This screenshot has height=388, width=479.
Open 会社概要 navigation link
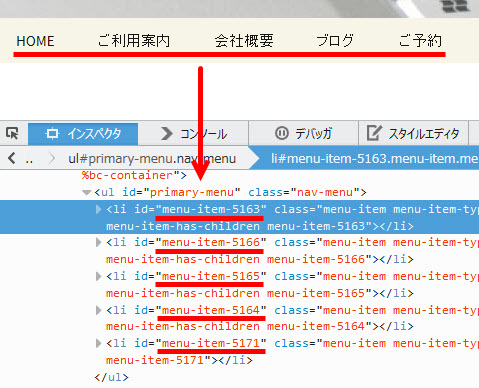[x=244, y=41]
